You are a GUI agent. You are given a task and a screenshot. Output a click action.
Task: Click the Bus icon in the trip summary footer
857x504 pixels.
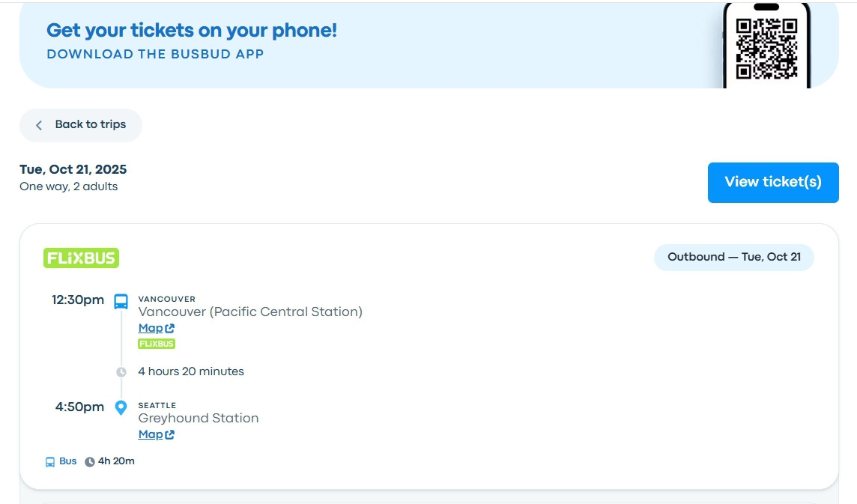click(50, 461)
